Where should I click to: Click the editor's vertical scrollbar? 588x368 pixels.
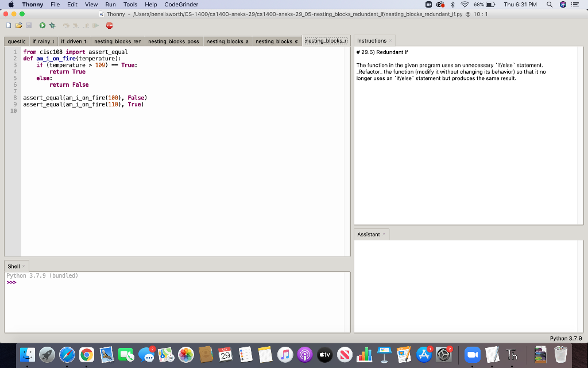point(347,152)
